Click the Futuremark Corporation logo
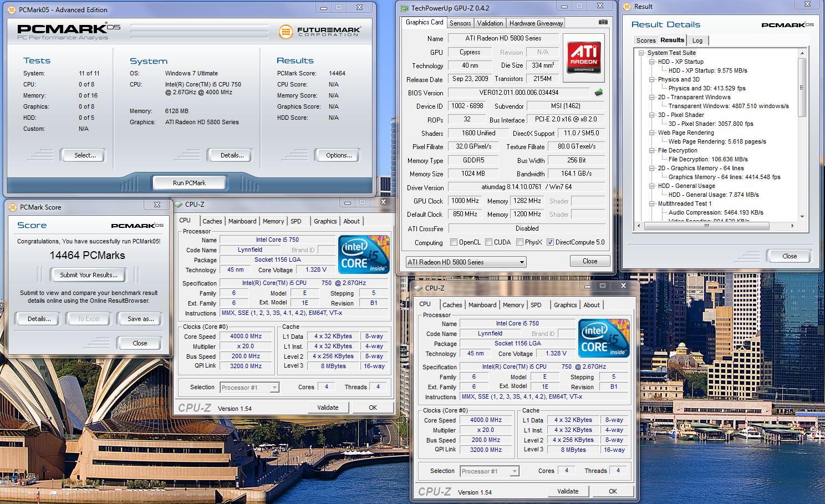Viewport: 825px width, 504px height. [320, 32]
